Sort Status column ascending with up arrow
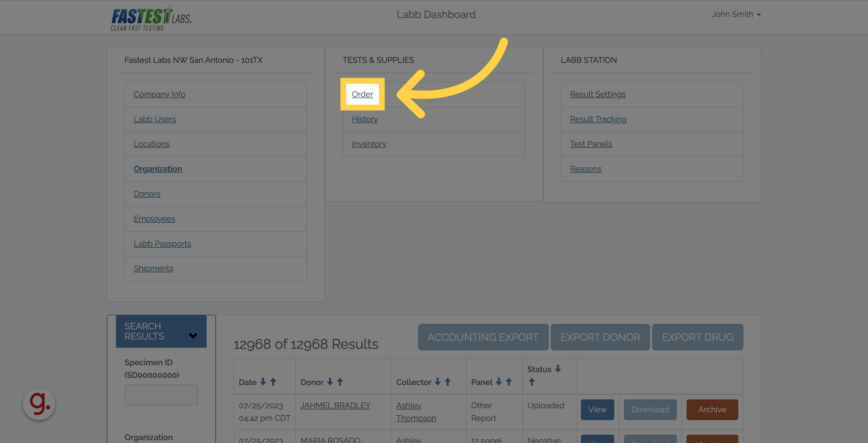Screen dimensions: 868x443 pos(532,382)
